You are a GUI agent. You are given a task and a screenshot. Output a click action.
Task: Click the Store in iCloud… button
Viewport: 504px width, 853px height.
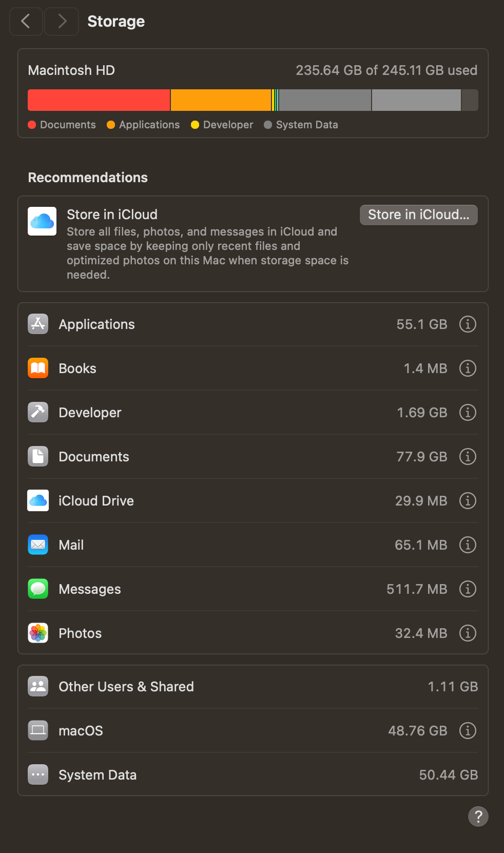(x=418, y=215)
